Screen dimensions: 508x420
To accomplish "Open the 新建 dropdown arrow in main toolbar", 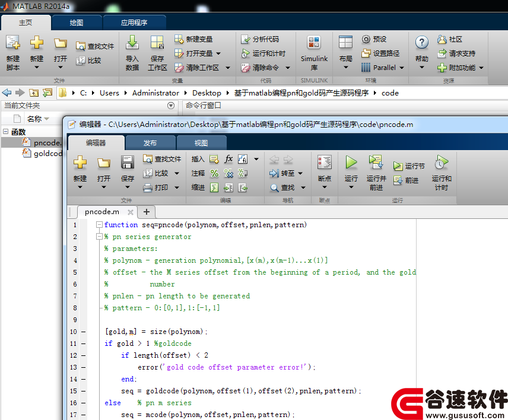I will 37,68.
